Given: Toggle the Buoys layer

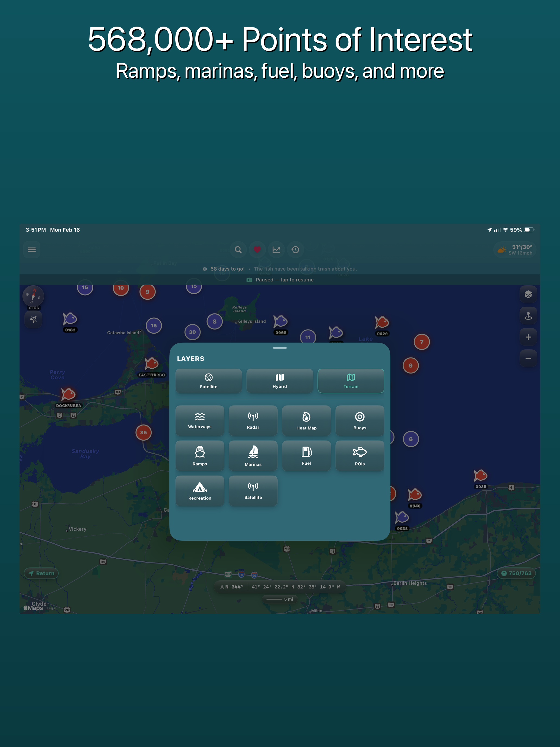Looking at the screenshot, I should coord(360,421).
